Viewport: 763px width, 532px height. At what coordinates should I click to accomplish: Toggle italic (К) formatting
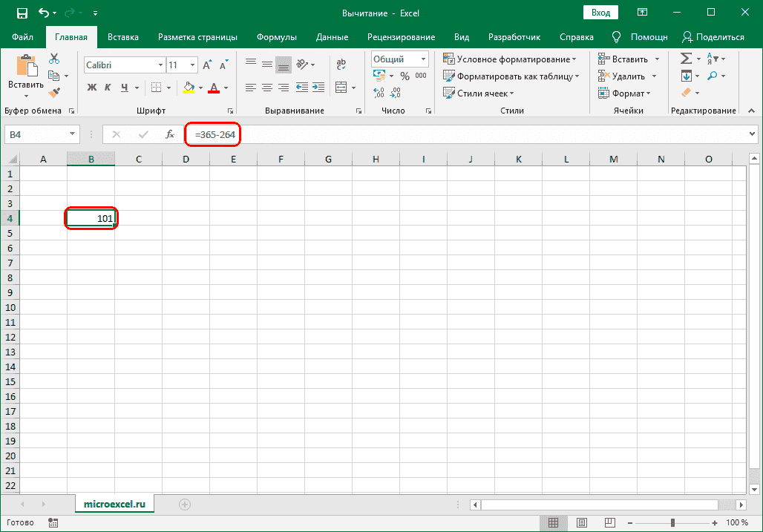click(x=108, y=88)
